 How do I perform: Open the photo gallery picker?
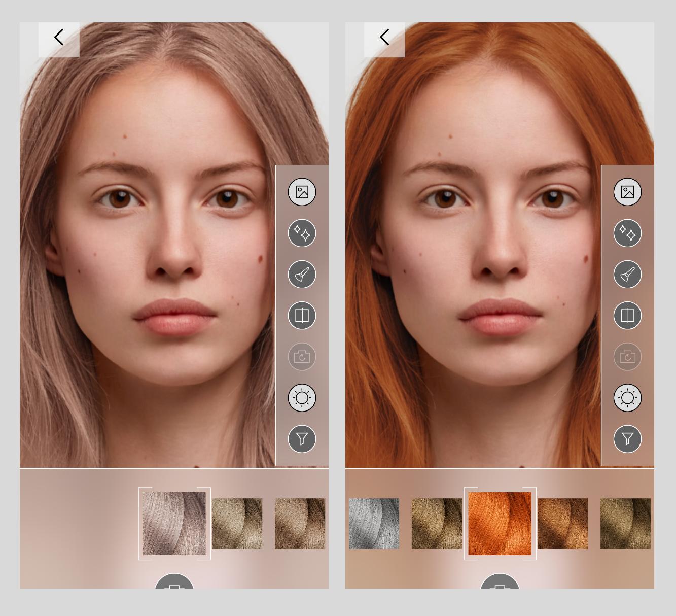coord(302,192)
